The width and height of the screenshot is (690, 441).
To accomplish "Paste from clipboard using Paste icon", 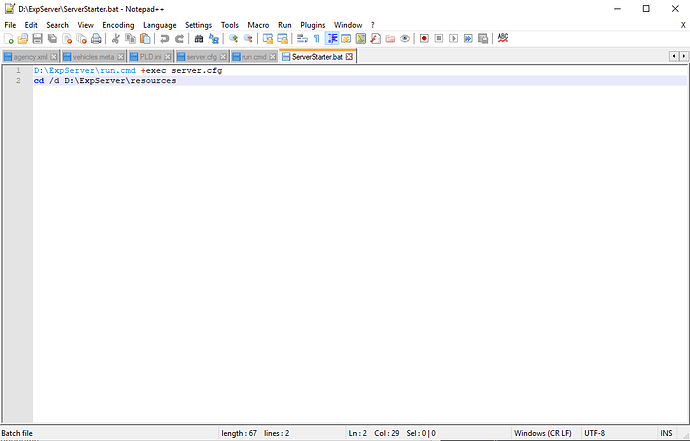I will click(145, 39).
